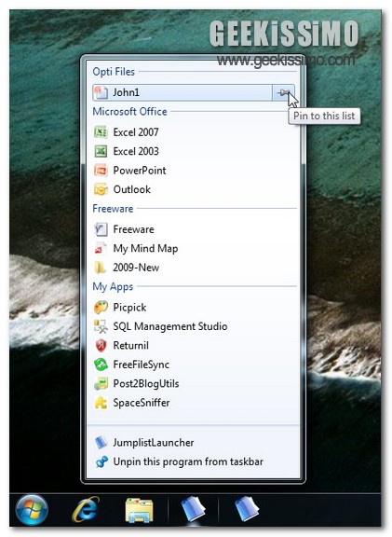Open the My Mind Map PDF
The width and height of the screenshot is (392, 537).
click(145, 249)
